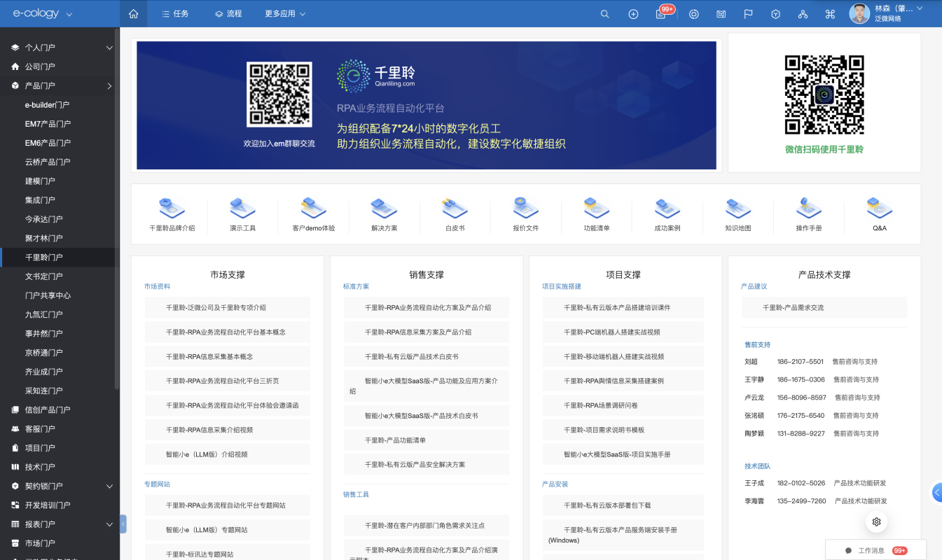Open the 白皮书 shortcut icon
942x560 pixels.
click(455, 209)
